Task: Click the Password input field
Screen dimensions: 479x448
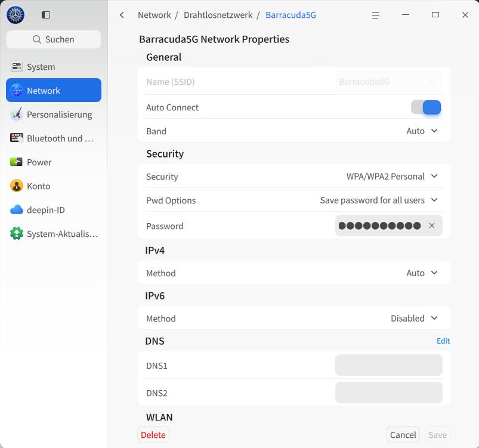Action: coord(388,225)
